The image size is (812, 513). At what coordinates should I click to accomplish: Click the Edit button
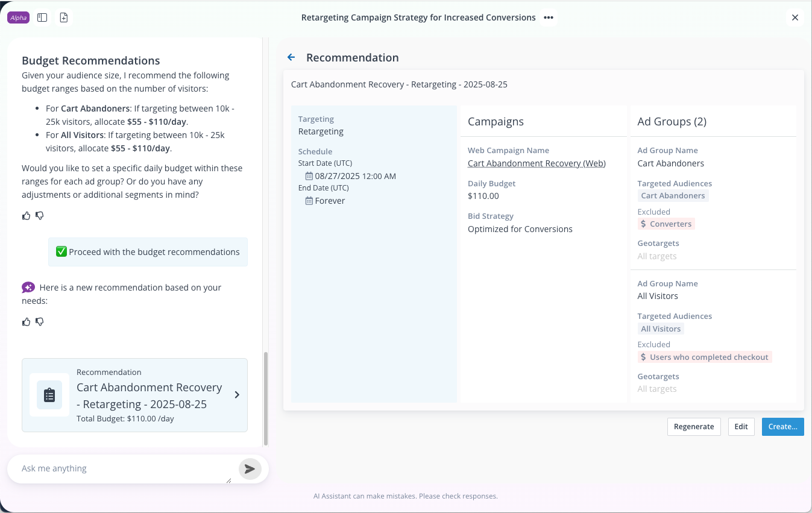tap(741, 426)
